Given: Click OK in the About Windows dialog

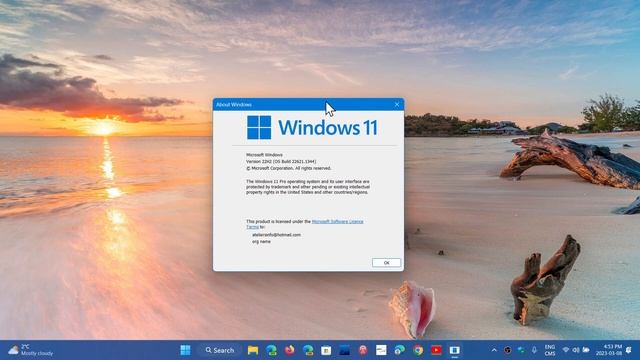Looking at the screenshot, I should tap(386, 262).
